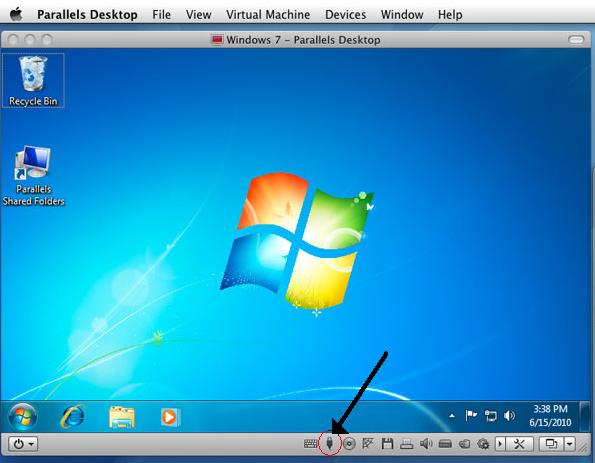Show hidden Windows tray icons
The width and height of the screenshot is (595, 463).
pos(452,416)
